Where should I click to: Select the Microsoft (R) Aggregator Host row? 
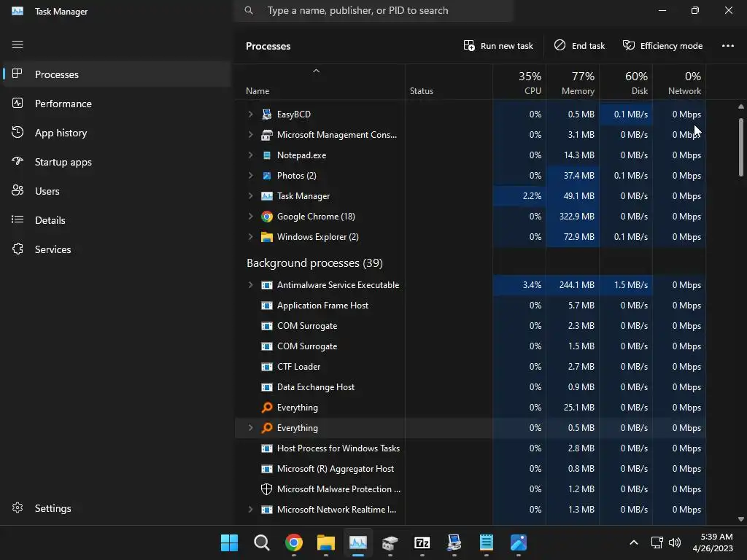[471, 469]
